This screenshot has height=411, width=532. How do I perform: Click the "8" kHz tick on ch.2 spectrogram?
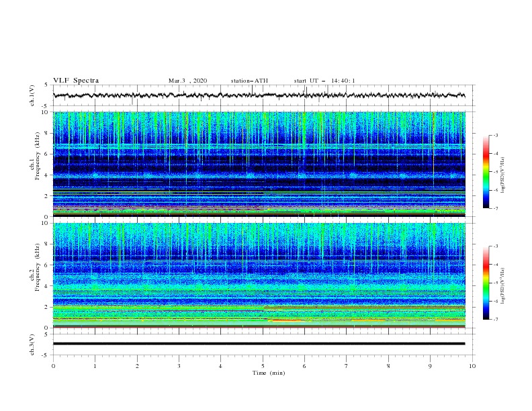pyautogui.click(x=46, y=244)
